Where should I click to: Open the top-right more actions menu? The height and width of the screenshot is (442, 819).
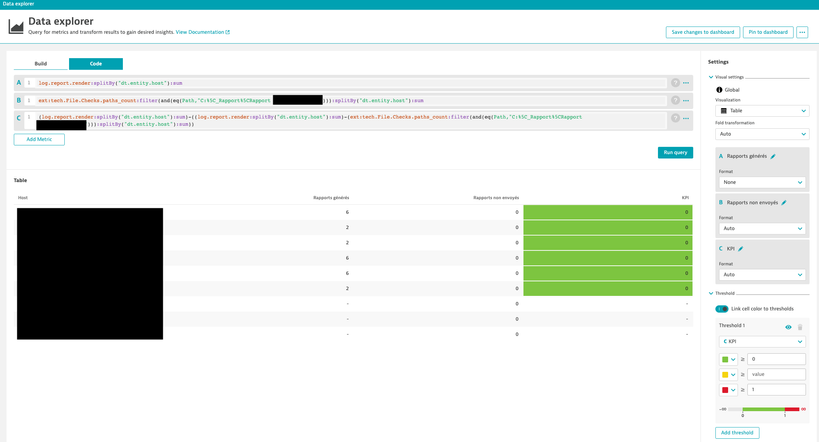click(802, 32)
